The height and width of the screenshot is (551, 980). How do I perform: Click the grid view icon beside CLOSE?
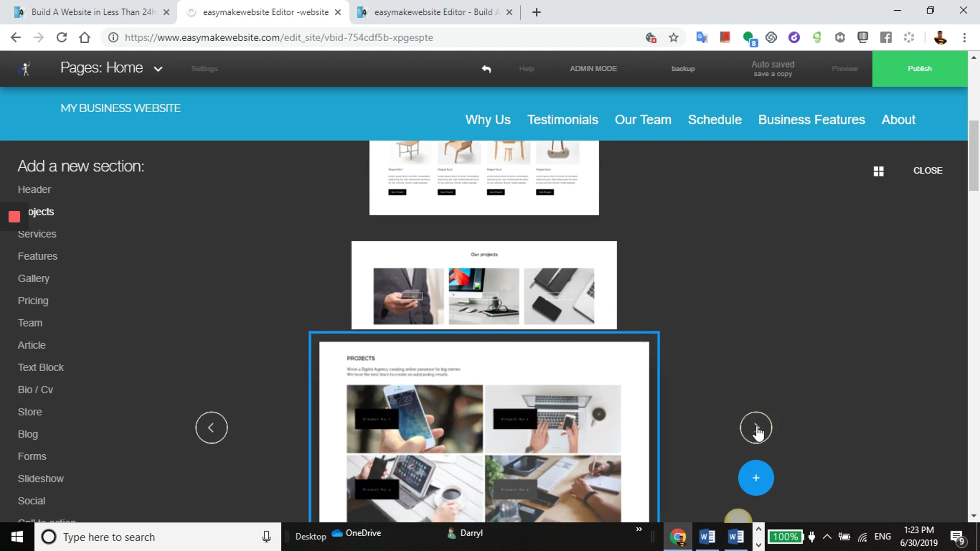coord(878,171)
